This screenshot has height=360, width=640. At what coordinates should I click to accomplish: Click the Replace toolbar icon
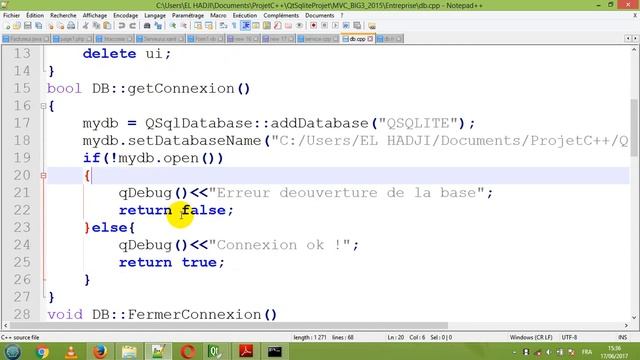tap(158, 26)
